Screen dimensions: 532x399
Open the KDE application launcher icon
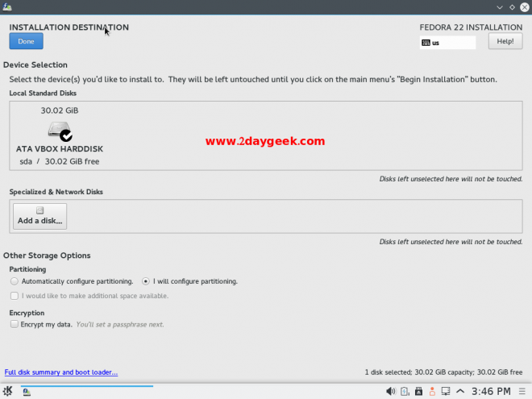[7, 391]
